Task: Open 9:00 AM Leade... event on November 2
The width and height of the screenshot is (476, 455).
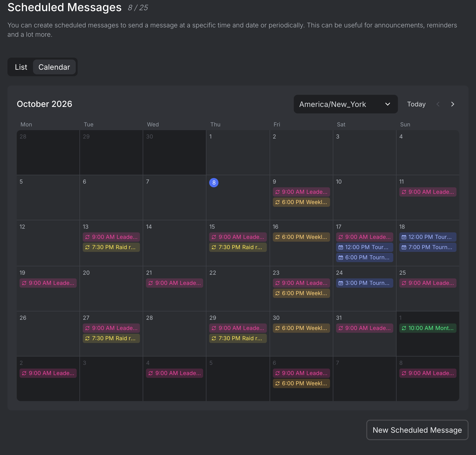Action: point(48,373)
